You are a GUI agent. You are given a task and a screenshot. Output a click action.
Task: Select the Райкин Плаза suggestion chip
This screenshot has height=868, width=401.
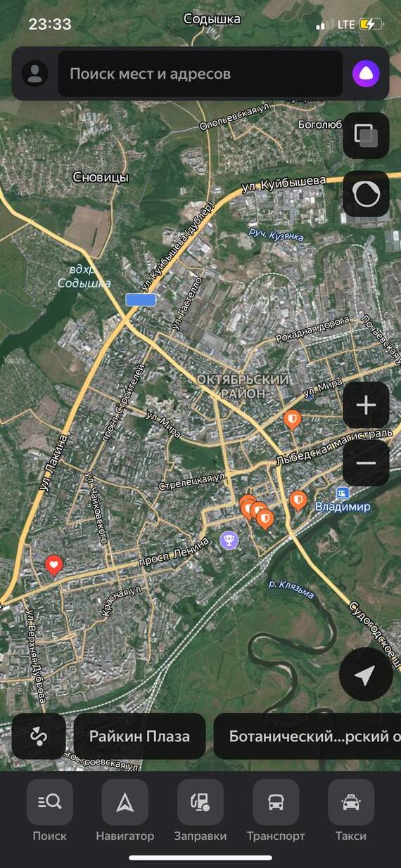coord(139,737)
